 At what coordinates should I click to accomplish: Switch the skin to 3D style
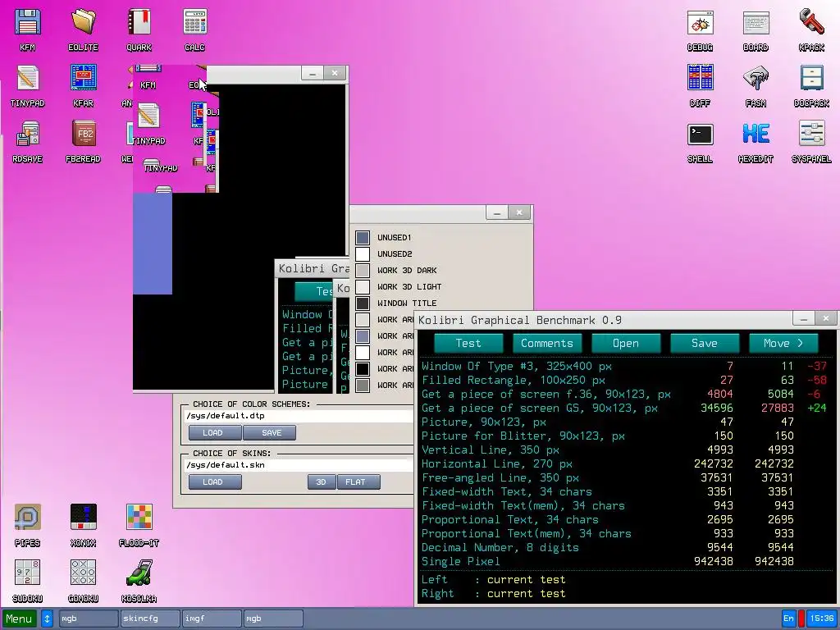pos(322,482)
